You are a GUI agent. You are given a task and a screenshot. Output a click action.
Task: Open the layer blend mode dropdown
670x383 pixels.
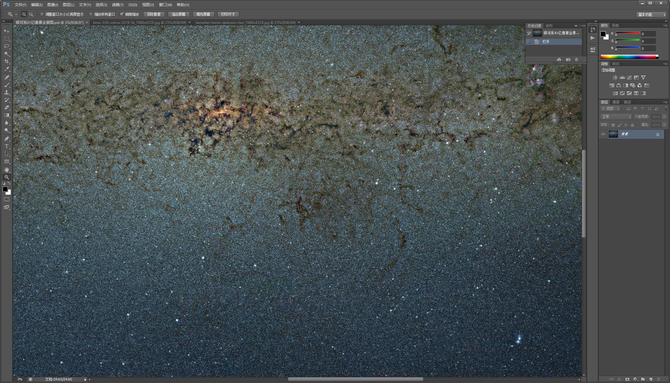click(616, 116)
